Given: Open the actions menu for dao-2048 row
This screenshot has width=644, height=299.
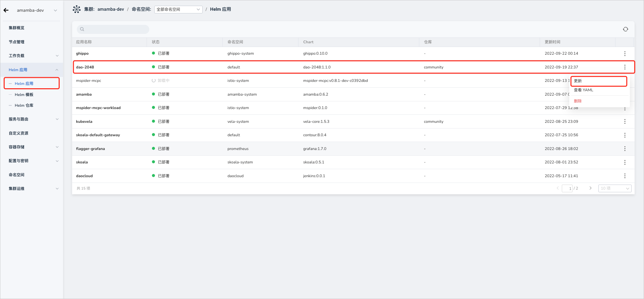Looking at the screenshot, I should click(625, 67).
